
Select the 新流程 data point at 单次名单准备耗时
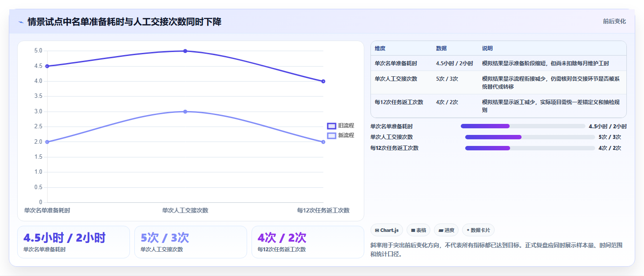coord(47,142)
